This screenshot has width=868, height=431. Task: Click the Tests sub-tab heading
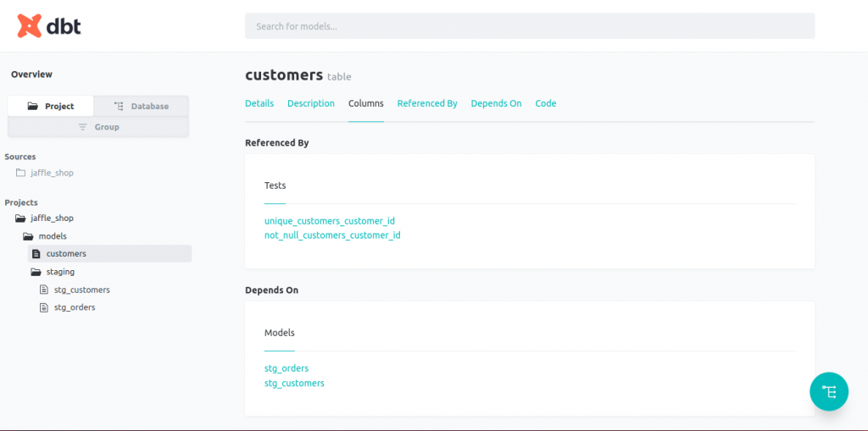tap(275, 186)
